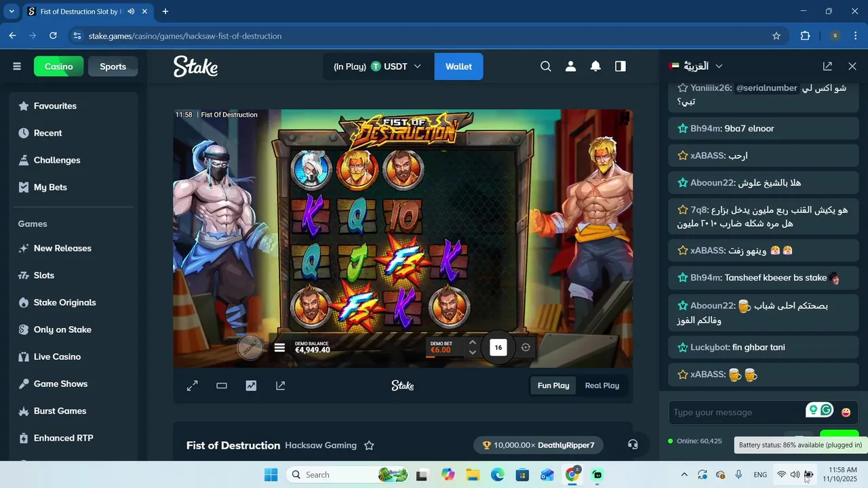Open tab search dropdown arrow
Image resolution: width=868 pixels, height=488 pixels.
pyautogui.click(x=12, y=12)
